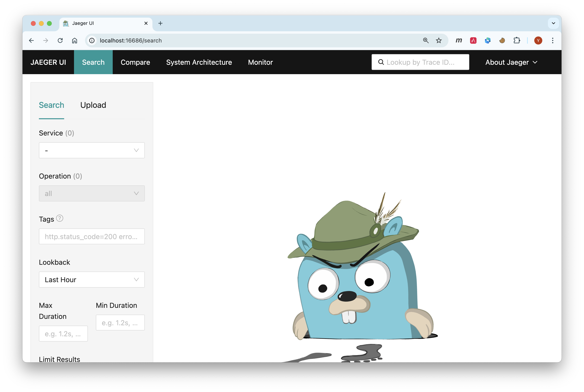
Task: Click the Operation (0) label
Action: (61, 176)
